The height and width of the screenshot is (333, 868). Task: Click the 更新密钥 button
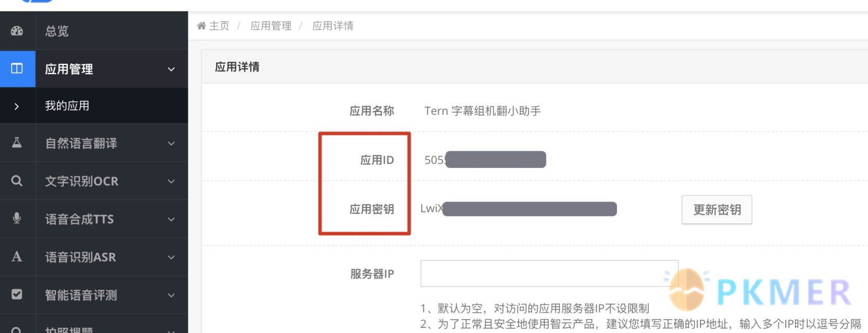point(717,209)
